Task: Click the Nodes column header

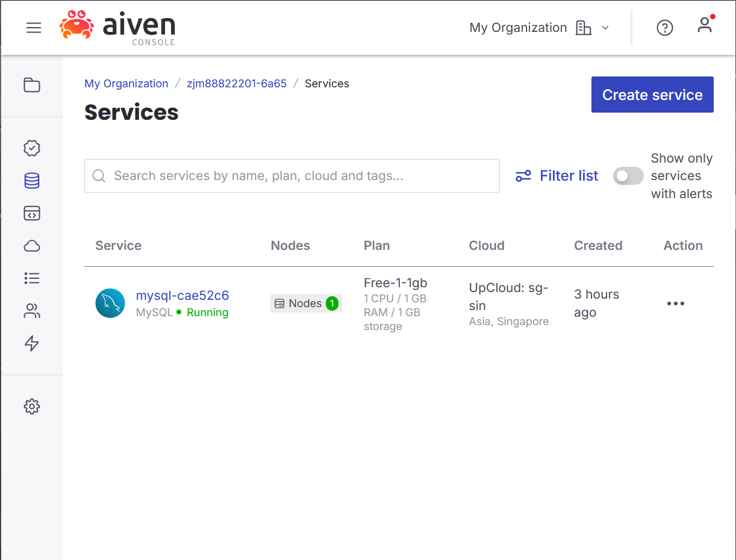Action: [290, 246]
